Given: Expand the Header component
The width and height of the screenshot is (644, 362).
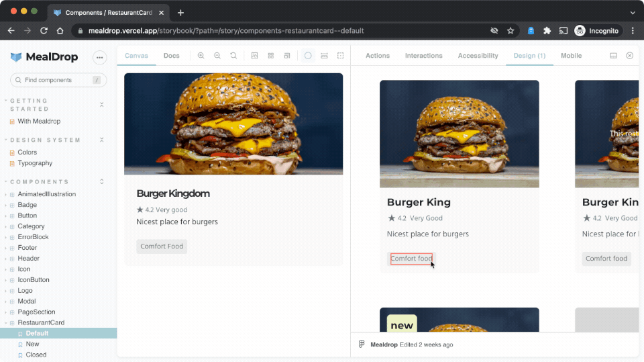Looking at the screenshot, I should coord(28,259).
